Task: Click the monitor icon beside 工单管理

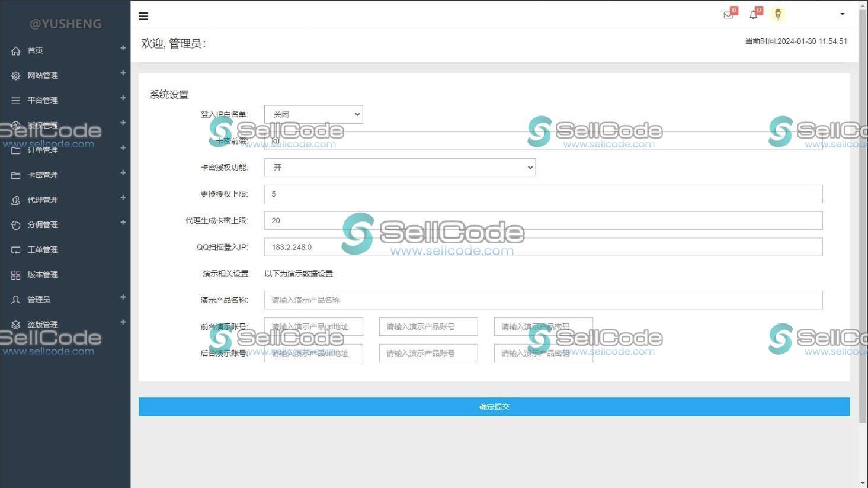Action: [x=16, y=250]
